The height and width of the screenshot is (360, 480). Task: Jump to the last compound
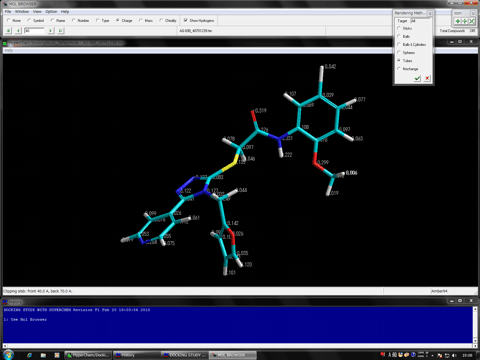point(60,31)
